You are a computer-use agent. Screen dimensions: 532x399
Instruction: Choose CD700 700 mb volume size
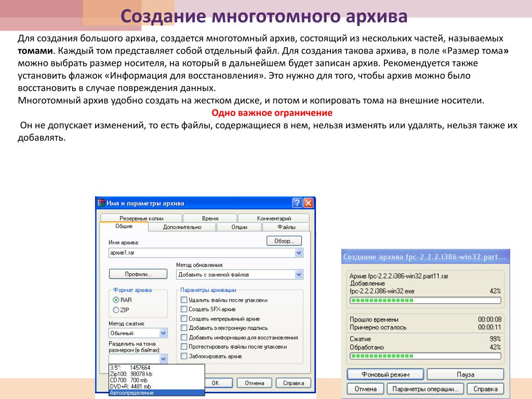coord(157,380)
